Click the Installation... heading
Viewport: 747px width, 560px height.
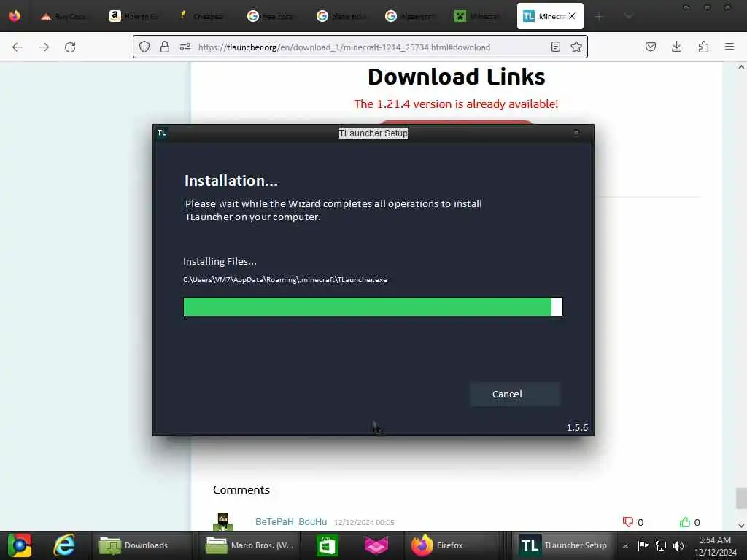click(x=231, y=181)
